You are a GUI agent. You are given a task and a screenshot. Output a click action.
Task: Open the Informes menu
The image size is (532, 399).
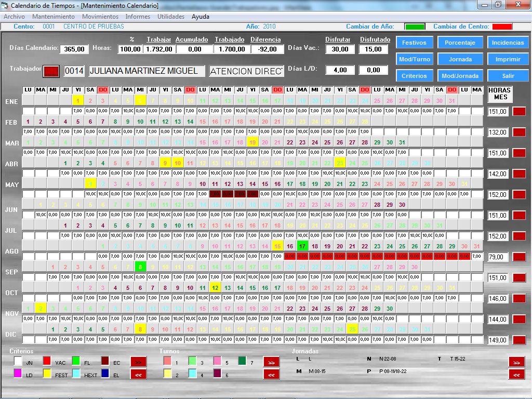(x=138, y=17)
